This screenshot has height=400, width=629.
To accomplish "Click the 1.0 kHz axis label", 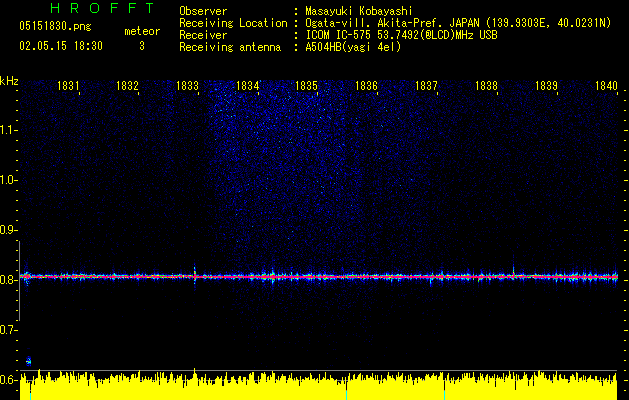I will tap(8, 180).
